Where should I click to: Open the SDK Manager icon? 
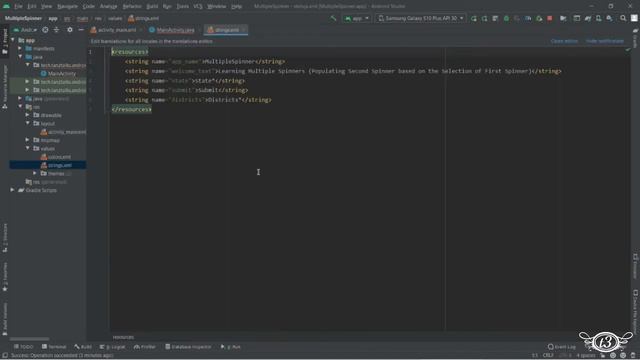[x=609, y=18]
